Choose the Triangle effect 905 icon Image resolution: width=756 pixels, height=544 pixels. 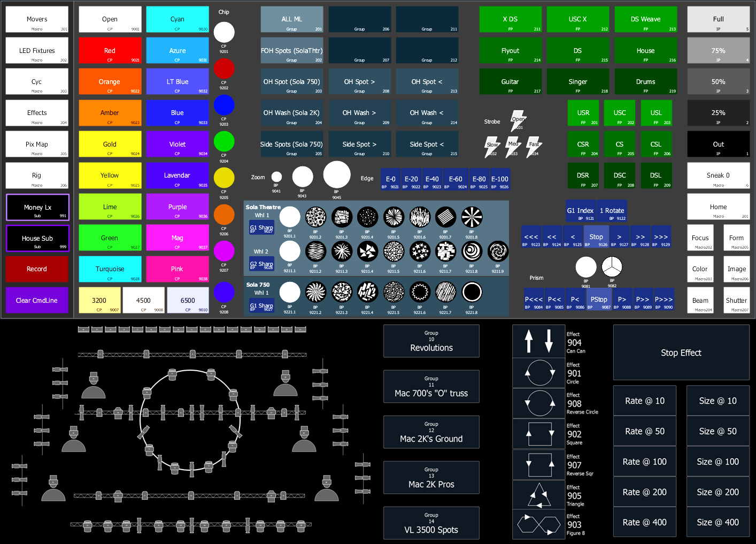(539, 495)
